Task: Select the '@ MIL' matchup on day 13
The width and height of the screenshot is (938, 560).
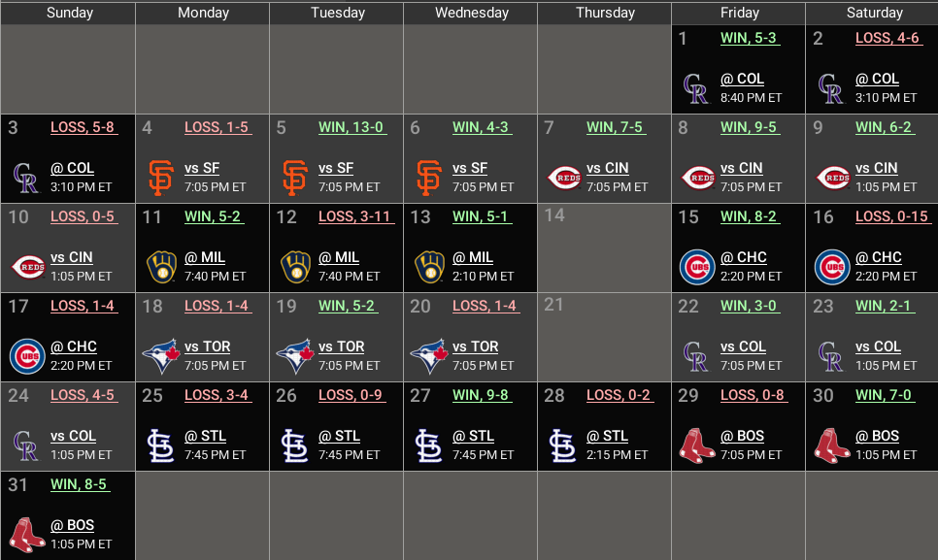Action: tap(473, 257)
